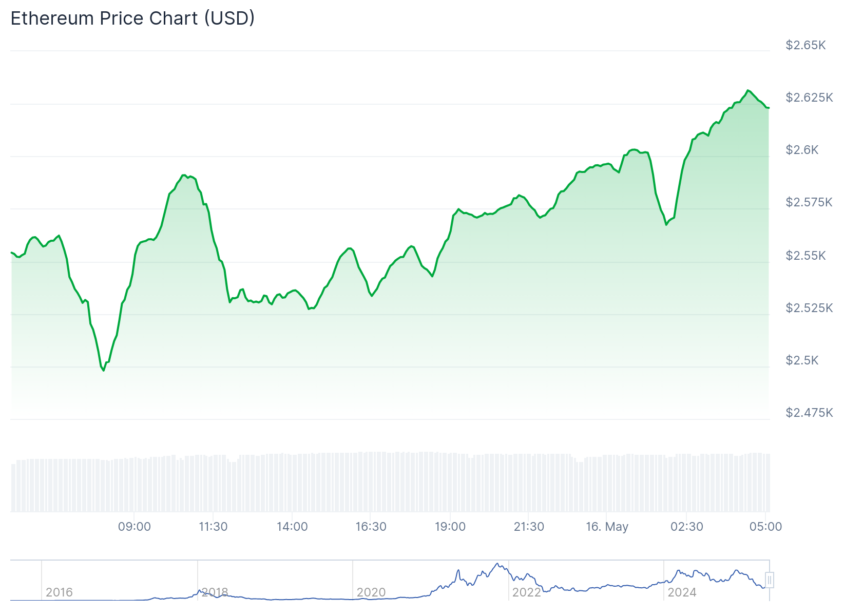Click the Ethereum Price Chart (USD) title
Image resolution: width=844 pixels, height=616 pixels.
coord(132,18)
